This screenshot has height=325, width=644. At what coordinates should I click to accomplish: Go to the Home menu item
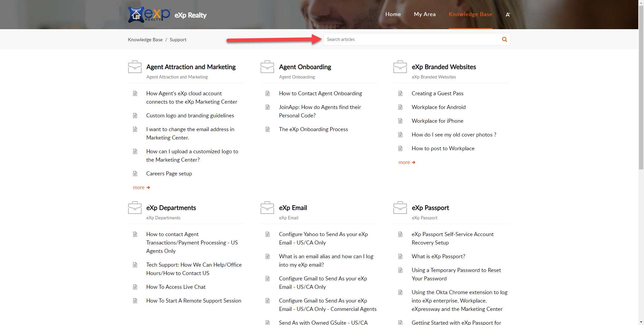coord(393,14)
